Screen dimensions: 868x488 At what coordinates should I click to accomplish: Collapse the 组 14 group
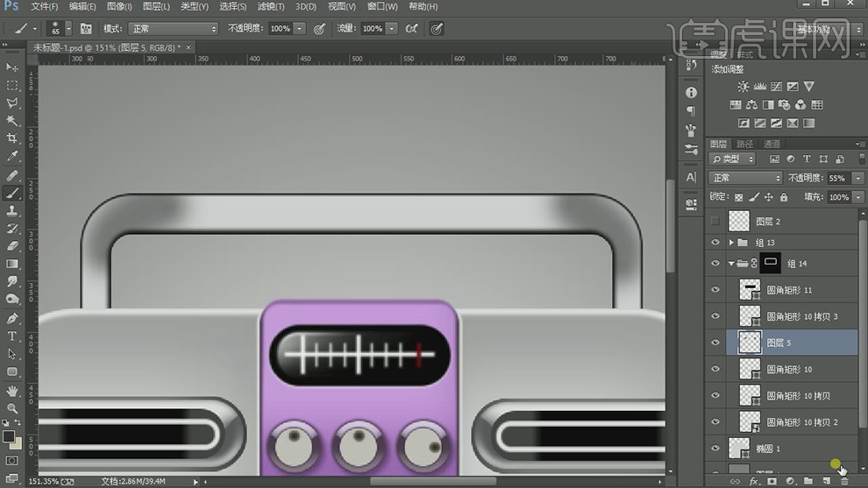tap(731, 264)
